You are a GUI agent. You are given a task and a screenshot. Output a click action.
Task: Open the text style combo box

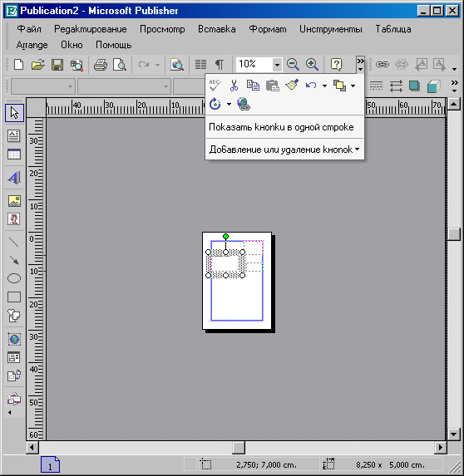pos(43,87)
